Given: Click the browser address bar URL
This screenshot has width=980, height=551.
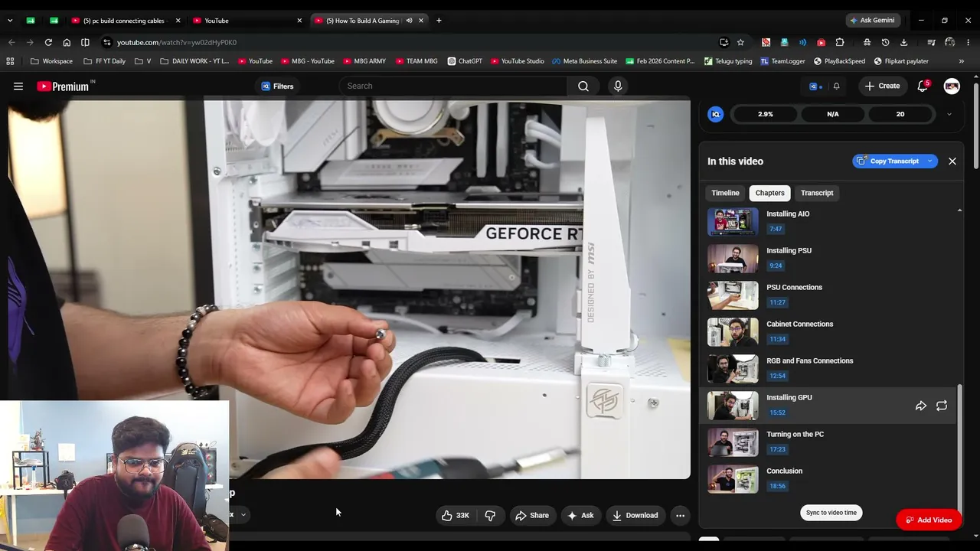Looking at the screenshot, I should [x=177, y=42].
